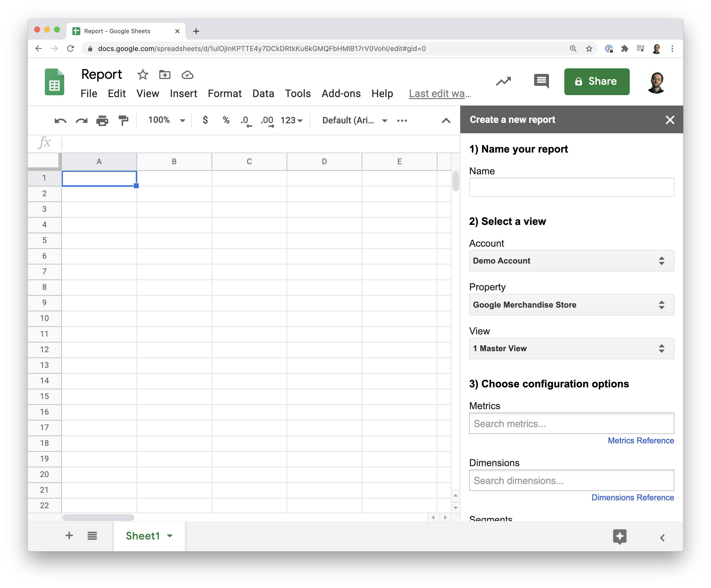Open the Google Sheets home icon
The width and height of the screenshot is (711, 588).
point(54,82)
